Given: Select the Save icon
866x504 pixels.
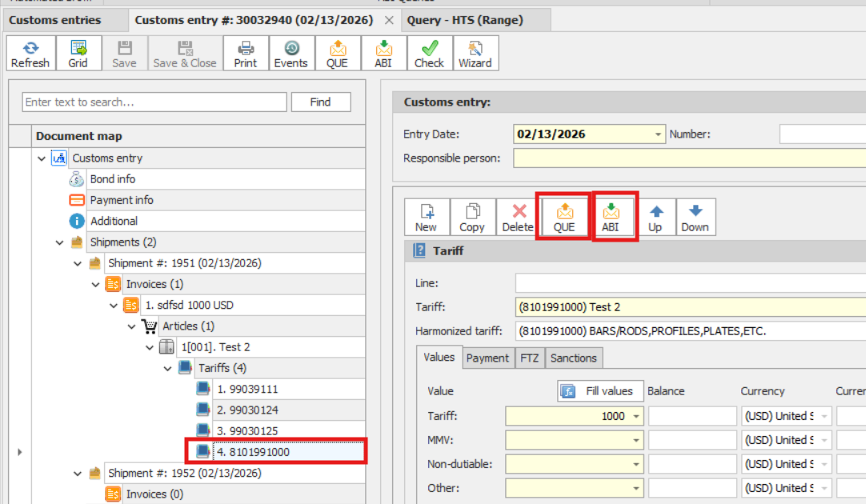Looking at the screenshot, I should [124, 53].
